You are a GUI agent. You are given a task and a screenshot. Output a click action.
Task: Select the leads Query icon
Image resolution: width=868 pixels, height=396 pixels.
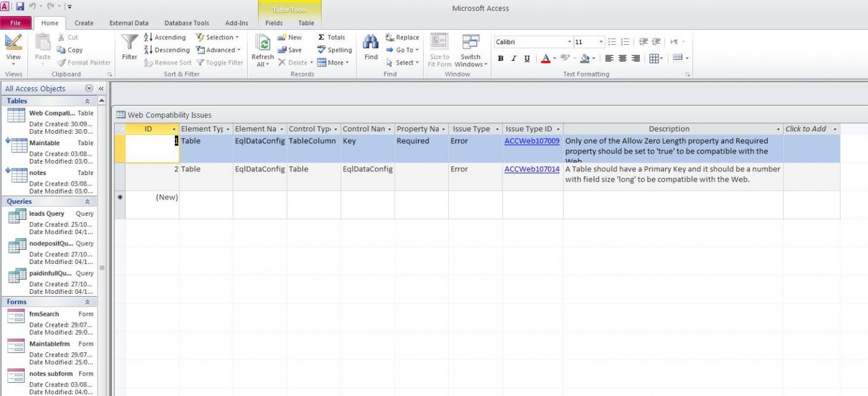pyautogui.click(x=16, y=217)
